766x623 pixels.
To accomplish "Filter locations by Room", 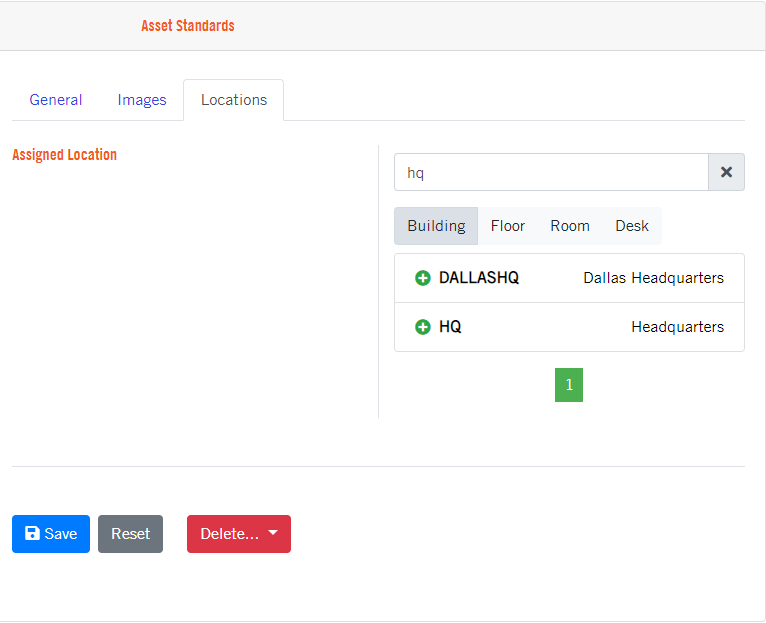I will tap(570, 226).
